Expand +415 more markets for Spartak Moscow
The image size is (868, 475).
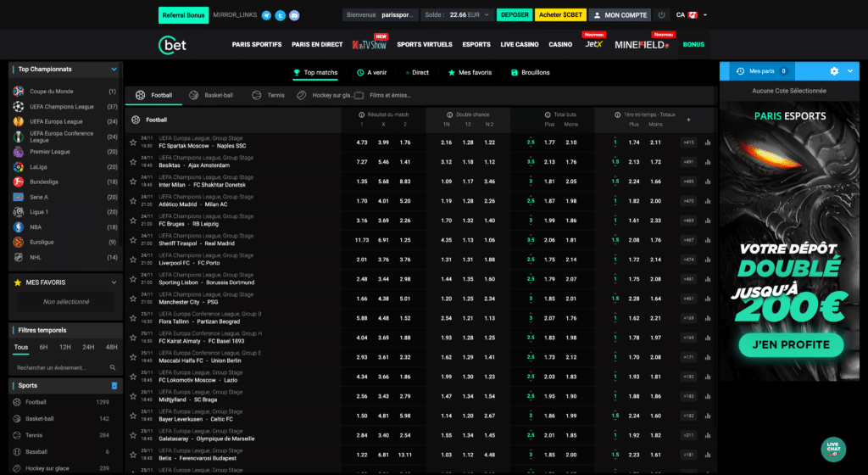tap(688, 142)
